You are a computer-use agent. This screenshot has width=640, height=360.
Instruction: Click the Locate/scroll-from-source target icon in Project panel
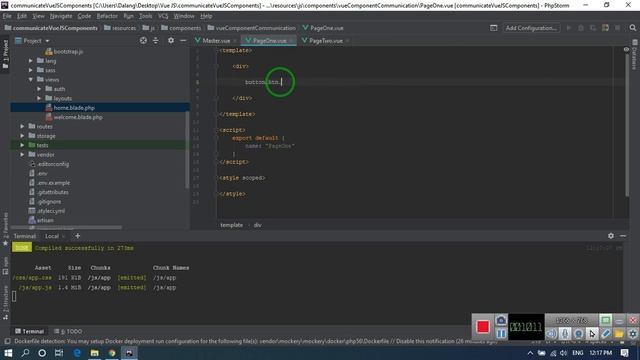pos(143,40)
